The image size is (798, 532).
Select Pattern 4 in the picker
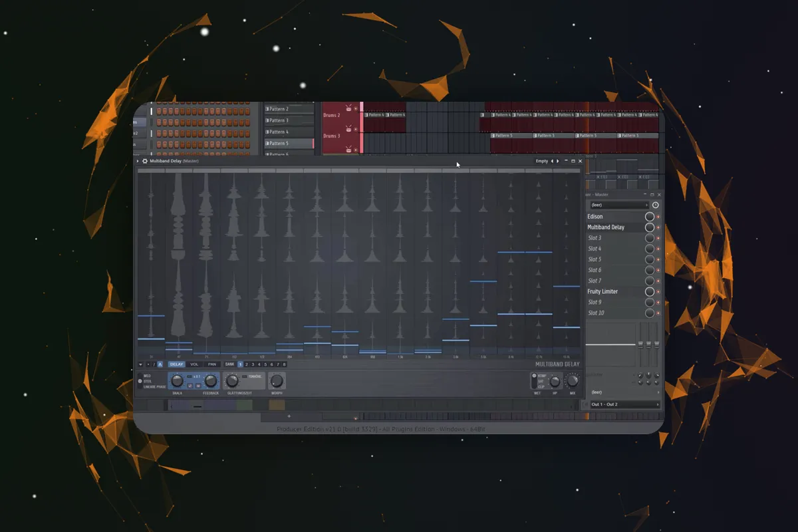coord(289,132)
